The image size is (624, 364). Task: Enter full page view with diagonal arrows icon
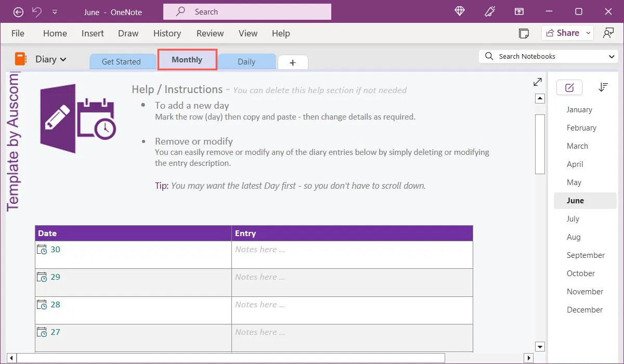[537, 82]
